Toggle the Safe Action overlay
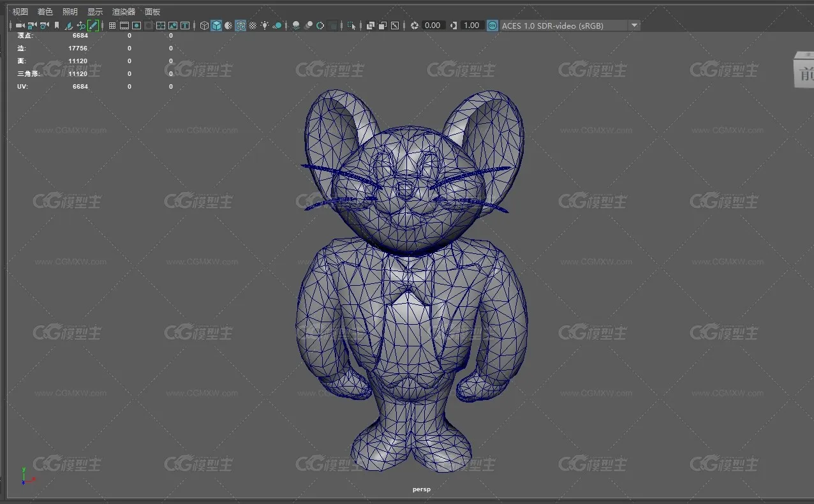 [172, 26]
